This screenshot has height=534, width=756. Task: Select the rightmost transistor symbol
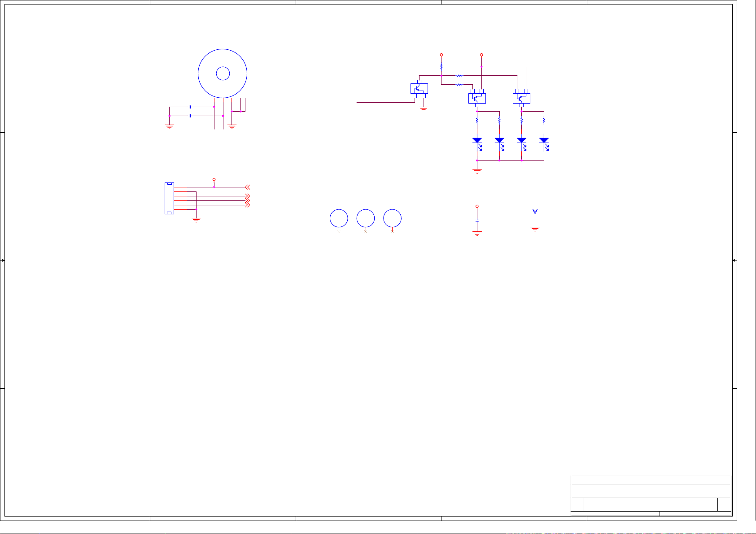click(521, 98)
